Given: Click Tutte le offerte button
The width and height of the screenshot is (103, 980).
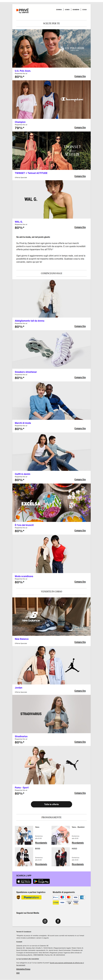Looking at the screenshot, I should pyautogui.click(x=51, y=804).
